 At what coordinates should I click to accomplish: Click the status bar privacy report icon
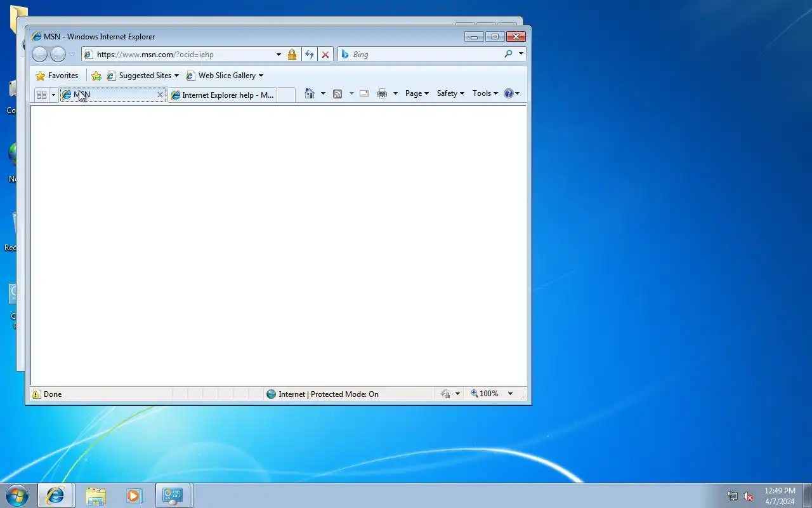click(x=446, y=394)
